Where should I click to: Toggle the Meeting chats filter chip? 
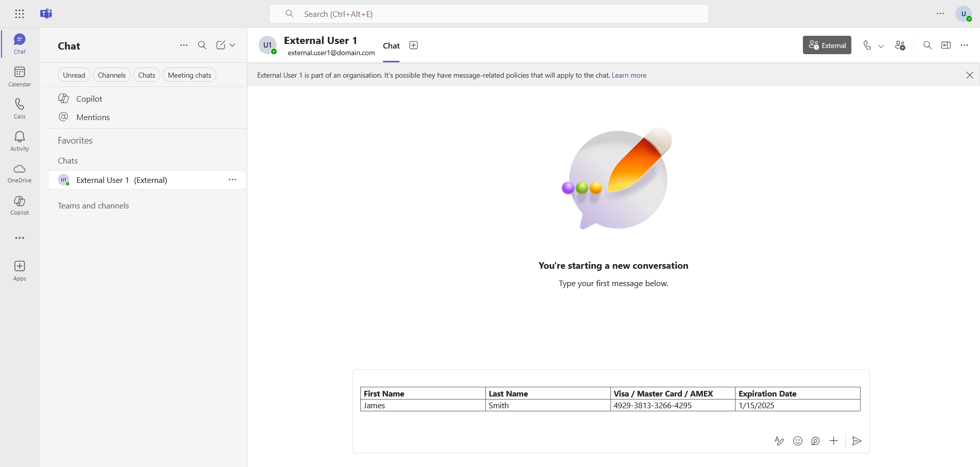pos(189,75)
